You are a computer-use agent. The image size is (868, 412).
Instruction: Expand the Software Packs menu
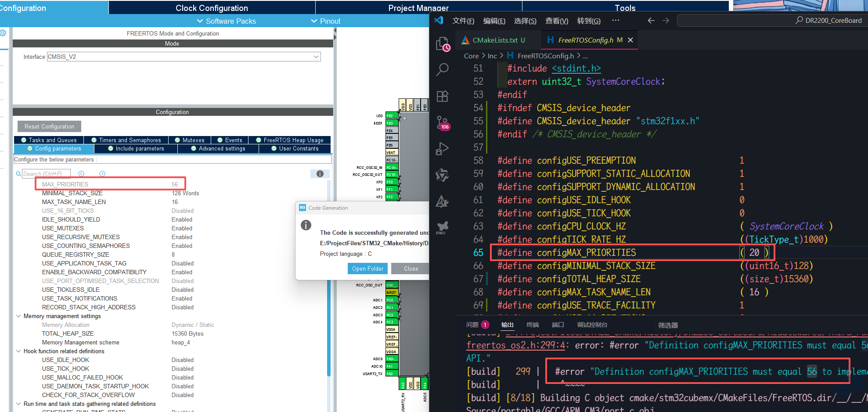(x=226, y=21)
